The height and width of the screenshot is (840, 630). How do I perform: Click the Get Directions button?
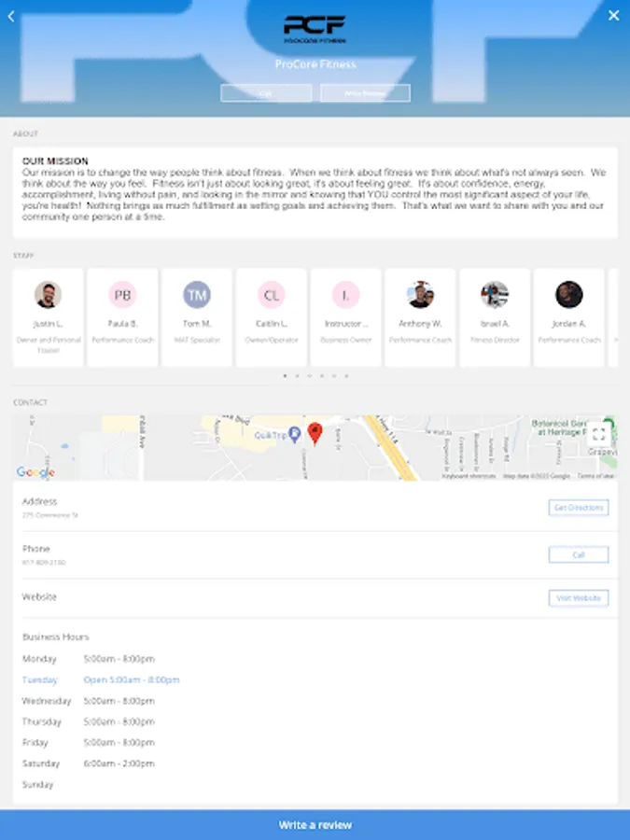coord(579,508)
